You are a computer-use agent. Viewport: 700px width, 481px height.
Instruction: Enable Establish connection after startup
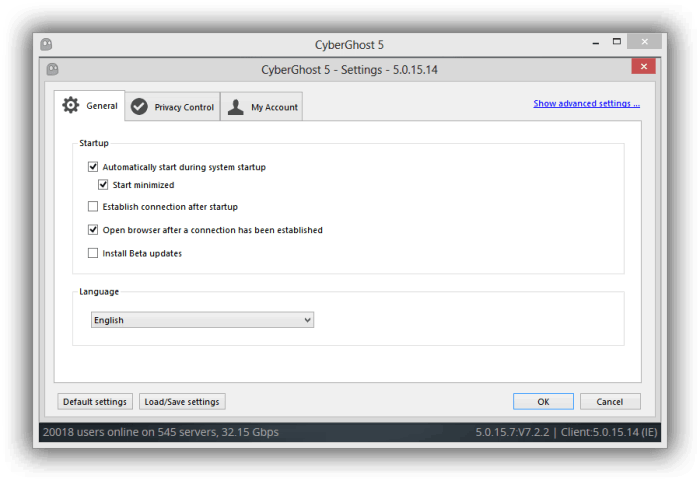pos(93,206)
